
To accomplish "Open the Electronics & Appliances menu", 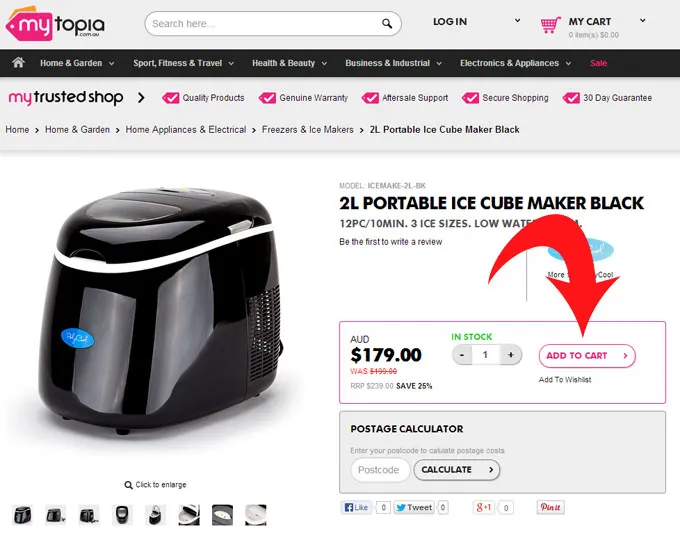I will [516, 63].
